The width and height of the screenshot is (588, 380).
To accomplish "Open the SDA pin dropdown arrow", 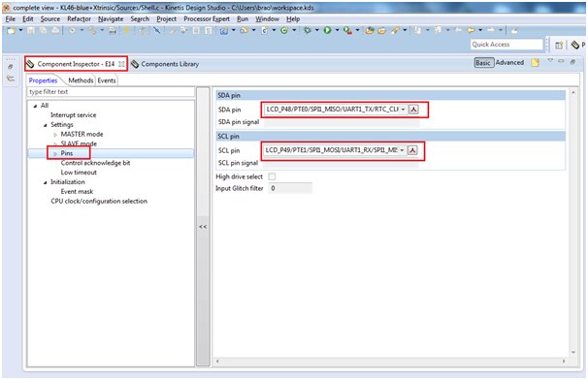I will coord(403,110).
